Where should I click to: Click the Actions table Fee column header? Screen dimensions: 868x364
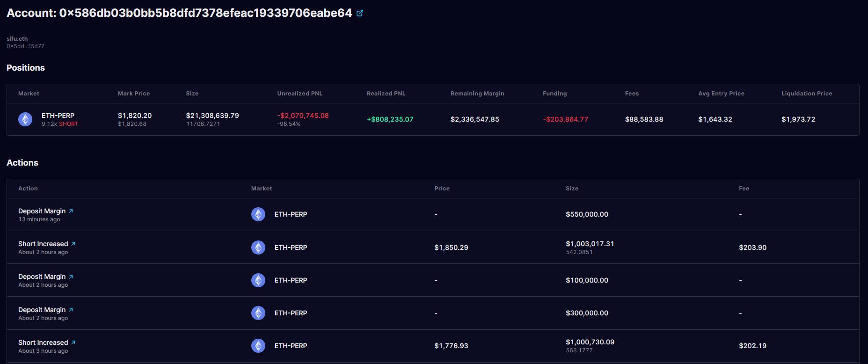click(x=744, y=189)
